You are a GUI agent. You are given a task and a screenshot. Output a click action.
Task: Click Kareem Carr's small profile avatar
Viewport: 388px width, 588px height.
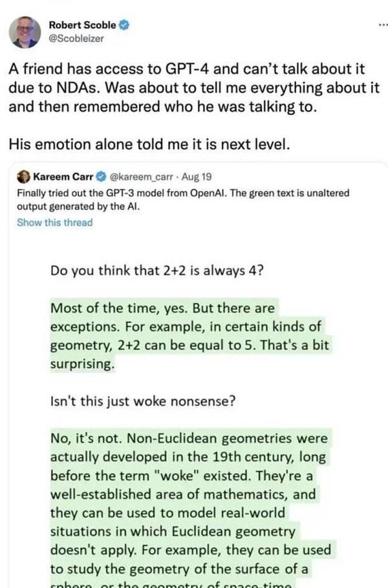(24, 176)
